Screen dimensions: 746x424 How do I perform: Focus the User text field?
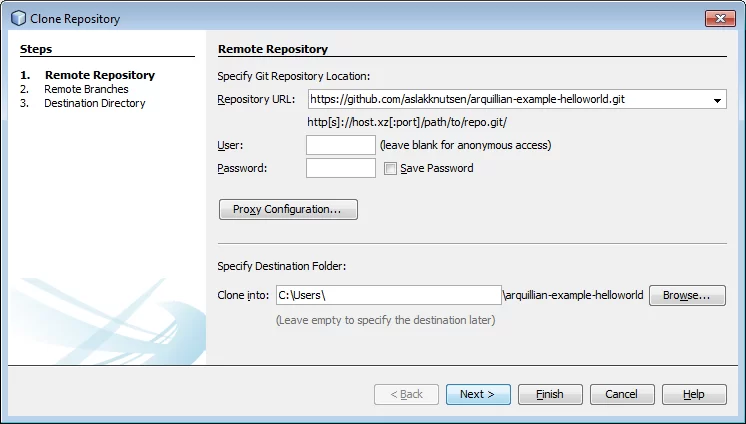341,145
